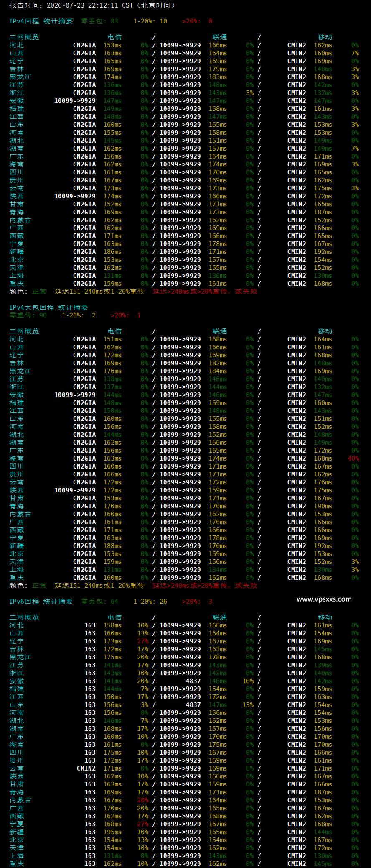Viewport: 371px width, 868px height.
Task: Select "联通" column header in IPv4回程 section
Action: click(x=220, y=37)
